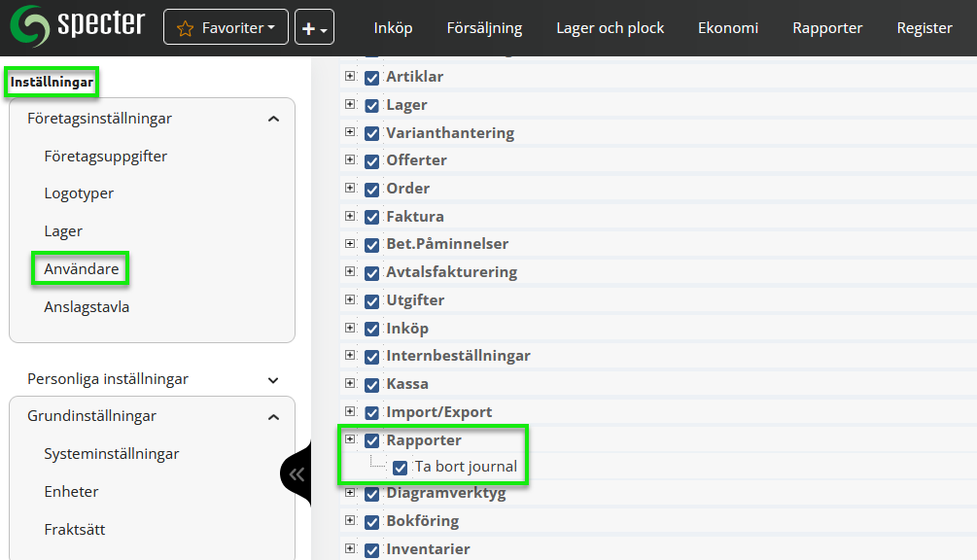This screenshot has height=560, width=977.
Task: Toggle the Import/Export checkbox
Action: (x=371, y=412)
